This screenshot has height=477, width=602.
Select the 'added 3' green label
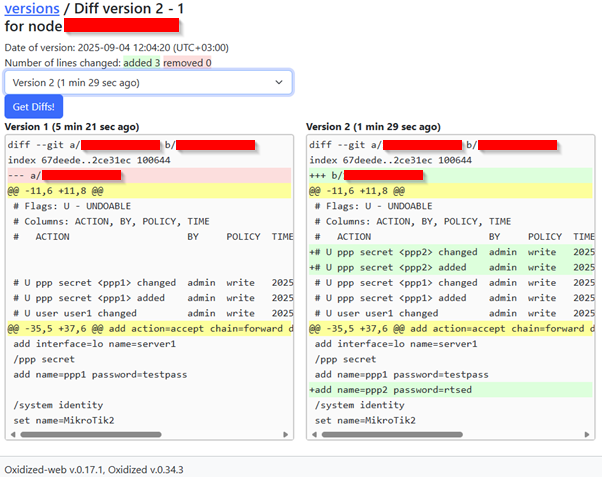point(142,63)
